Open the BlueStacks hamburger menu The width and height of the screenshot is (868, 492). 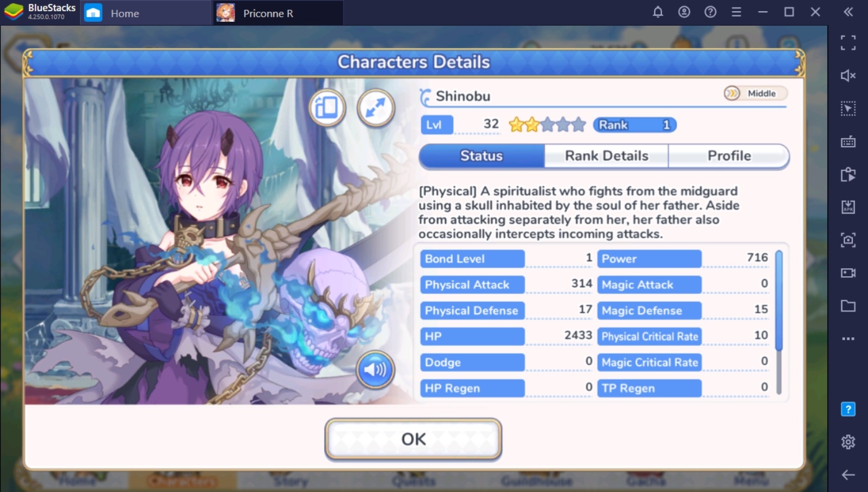736,12
